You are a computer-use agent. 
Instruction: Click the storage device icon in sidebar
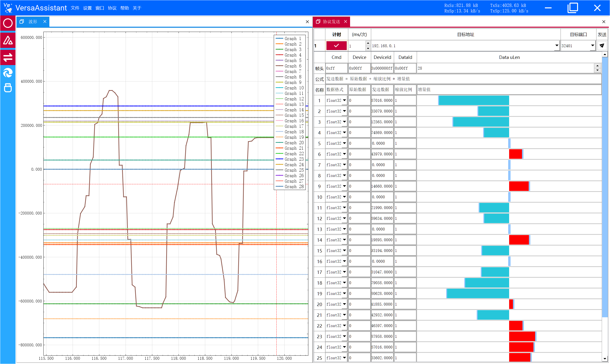tap(8, 87)
